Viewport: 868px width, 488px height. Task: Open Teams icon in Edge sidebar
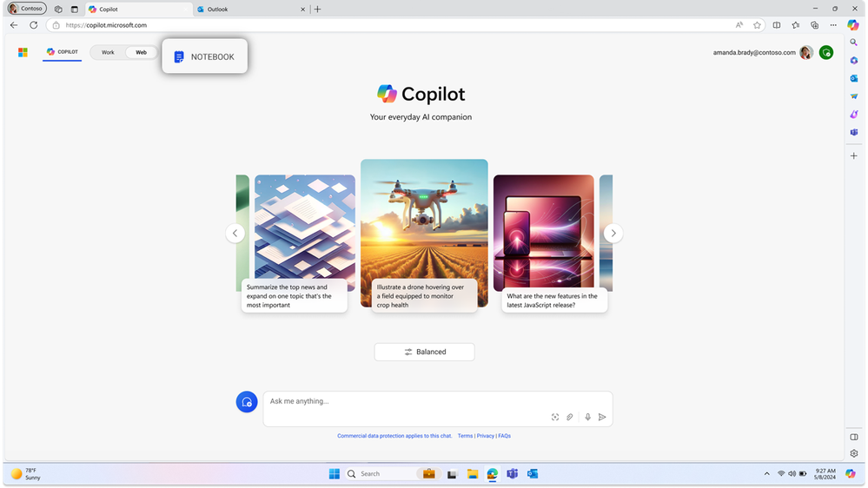pyautogui.click(x=853, y=132)
